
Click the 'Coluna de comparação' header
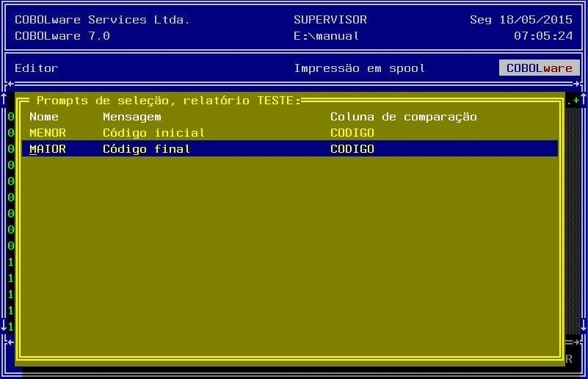click(x=404, y=117)
